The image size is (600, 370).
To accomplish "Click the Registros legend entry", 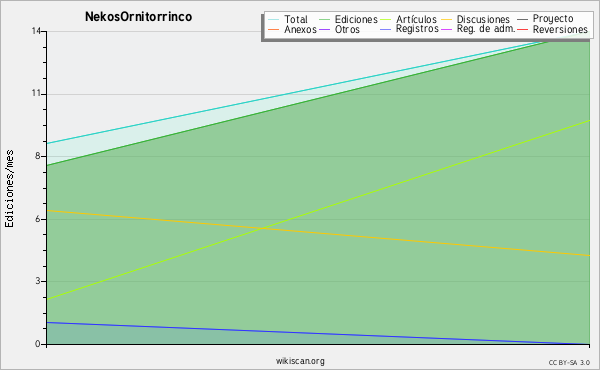I will pos(409,29).
